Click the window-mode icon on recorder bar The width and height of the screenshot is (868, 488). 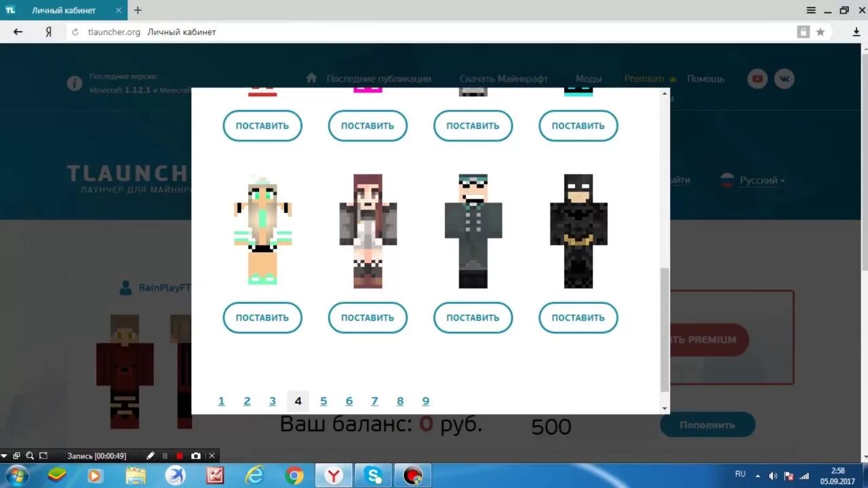(x=17, y=456)
